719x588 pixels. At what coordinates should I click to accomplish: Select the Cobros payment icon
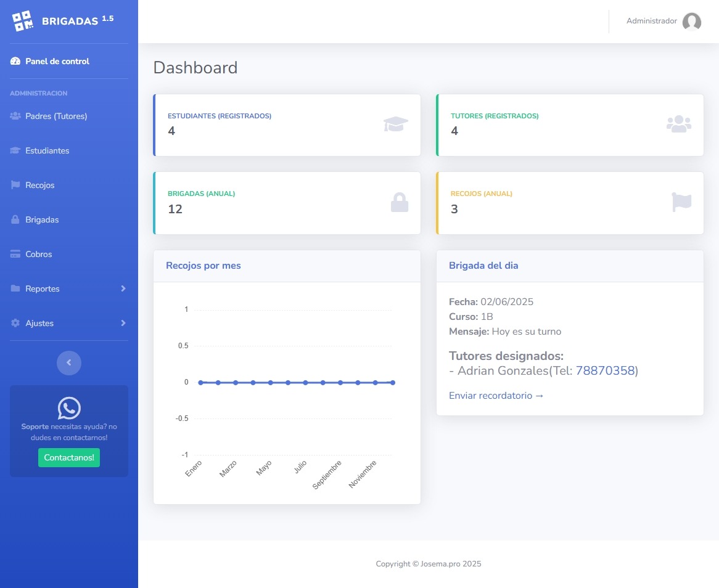(x=15, y=254)
